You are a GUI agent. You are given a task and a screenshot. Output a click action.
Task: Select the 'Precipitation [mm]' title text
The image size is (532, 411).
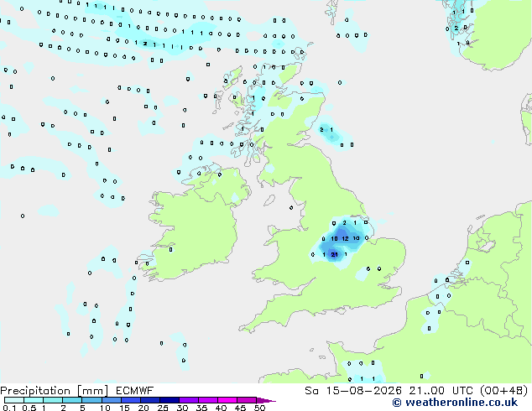(55, 391)
